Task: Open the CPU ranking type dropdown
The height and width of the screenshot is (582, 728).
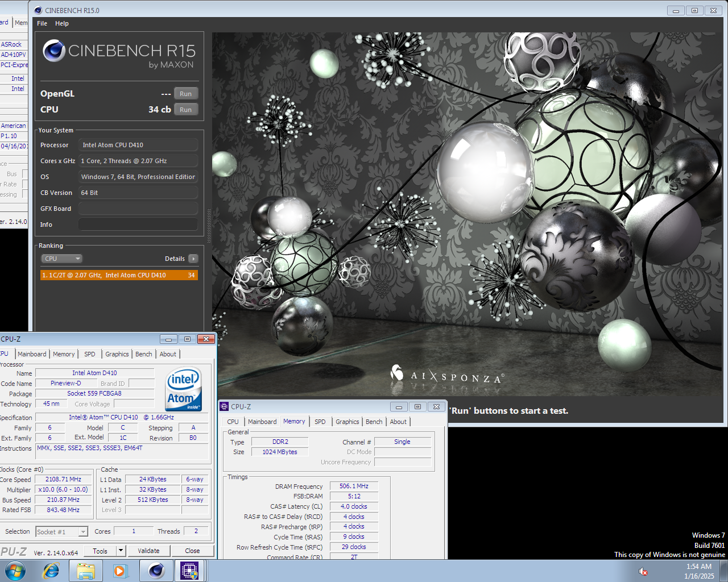Action: coord(62,259)
